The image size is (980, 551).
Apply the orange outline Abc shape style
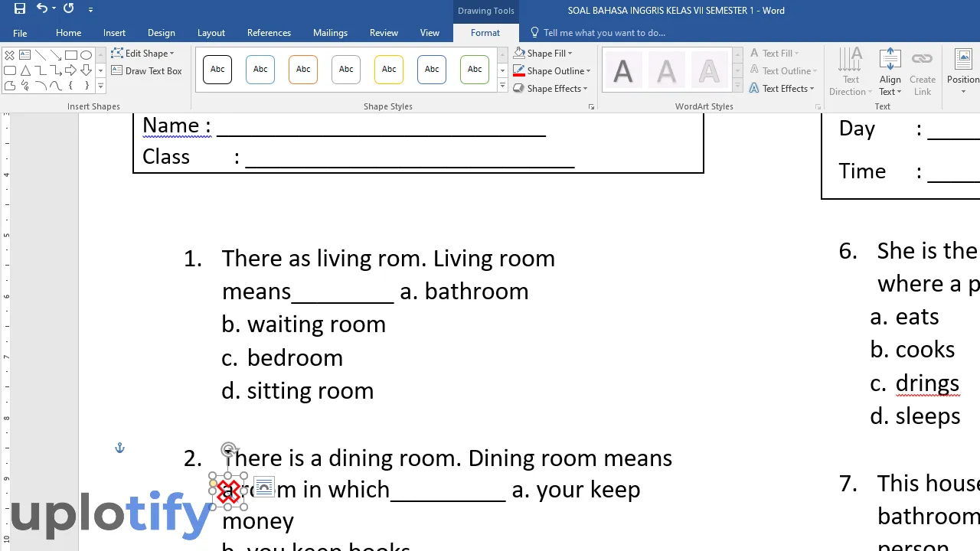click(x=303, y=70)
